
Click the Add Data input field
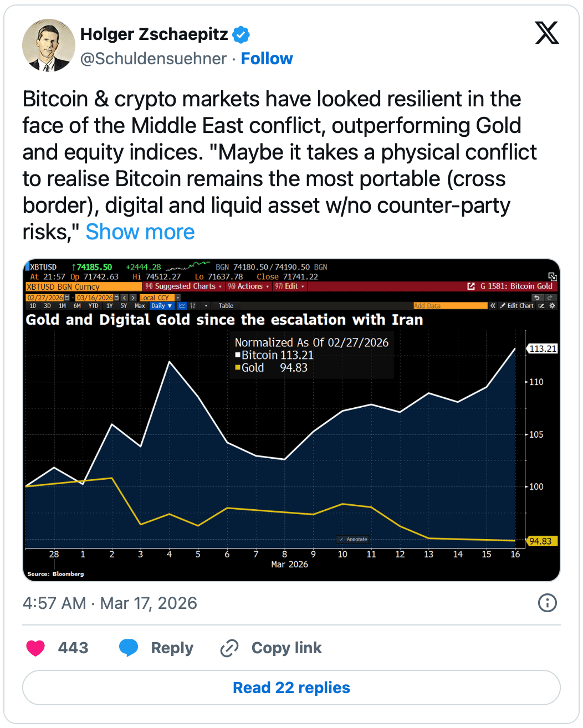(450, 306)
